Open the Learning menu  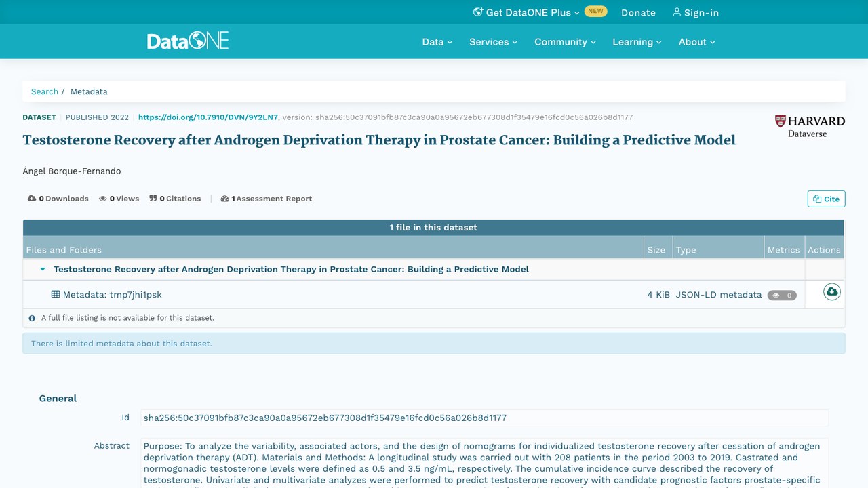click(x=637, y=42)
